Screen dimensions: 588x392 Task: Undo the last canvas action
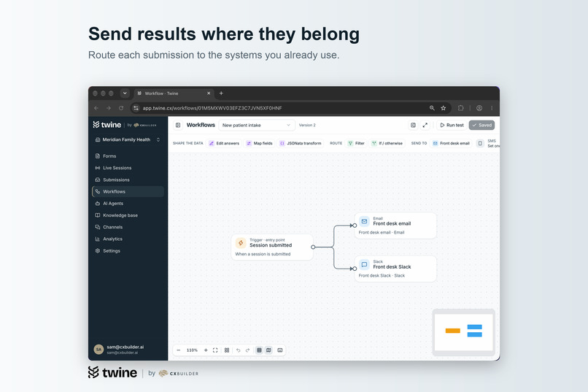click(238, 350)
